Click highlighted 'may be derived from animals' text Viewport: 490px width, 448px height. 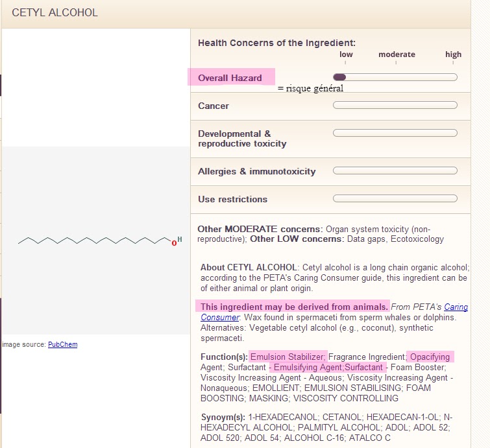click(x=294, y=307)
